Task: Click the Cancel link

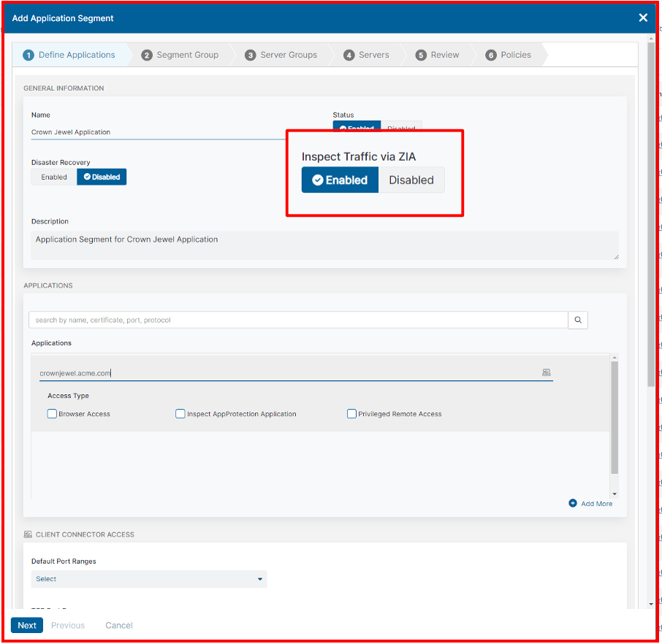Action: click(x=119, y=625)
